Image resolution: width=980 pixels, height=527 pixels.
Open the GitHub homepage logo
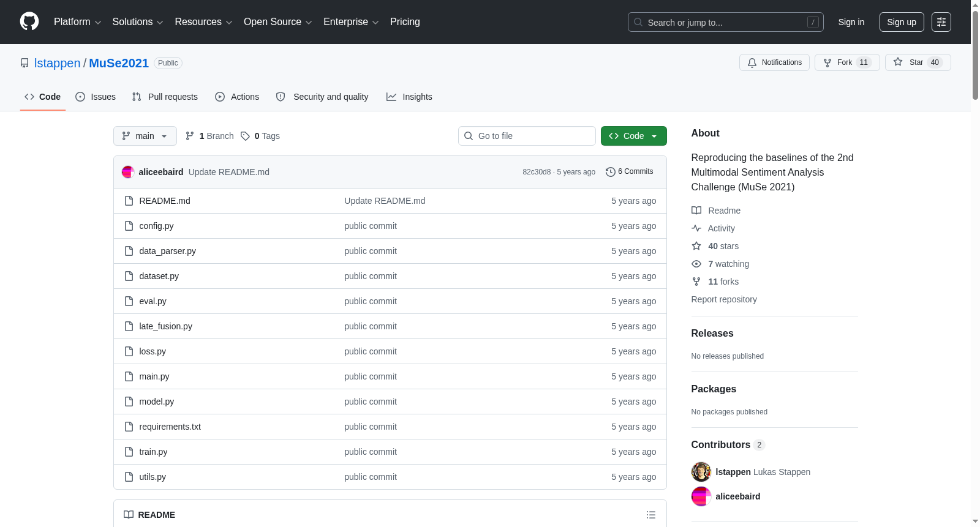point(29,22)
